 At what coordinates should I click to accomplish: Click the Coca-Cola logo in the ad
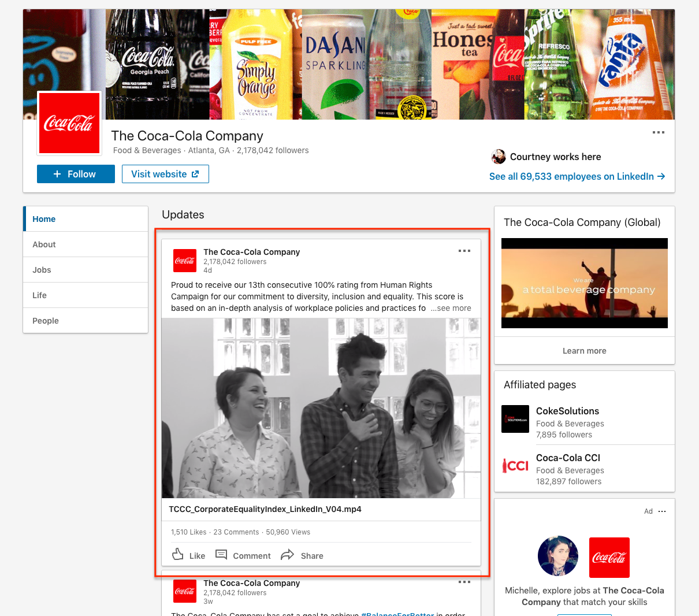click(609, 558)
